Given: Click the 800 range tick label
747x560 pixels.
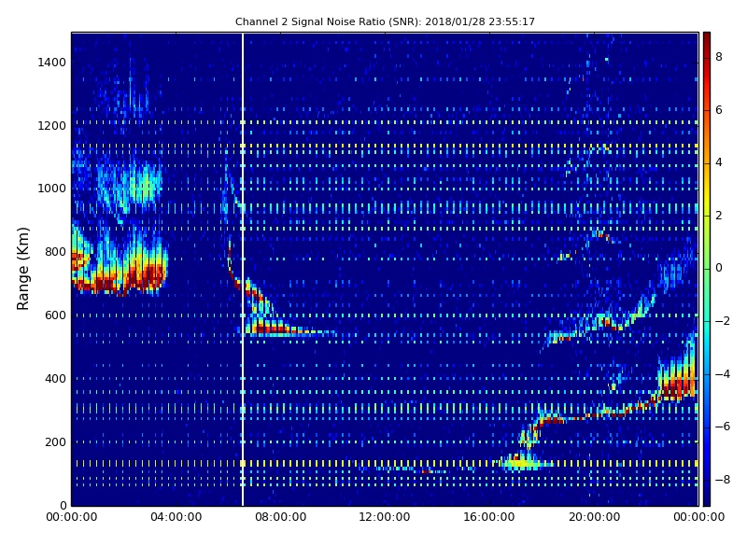Looking at the screenshot, I should point(55,252).
